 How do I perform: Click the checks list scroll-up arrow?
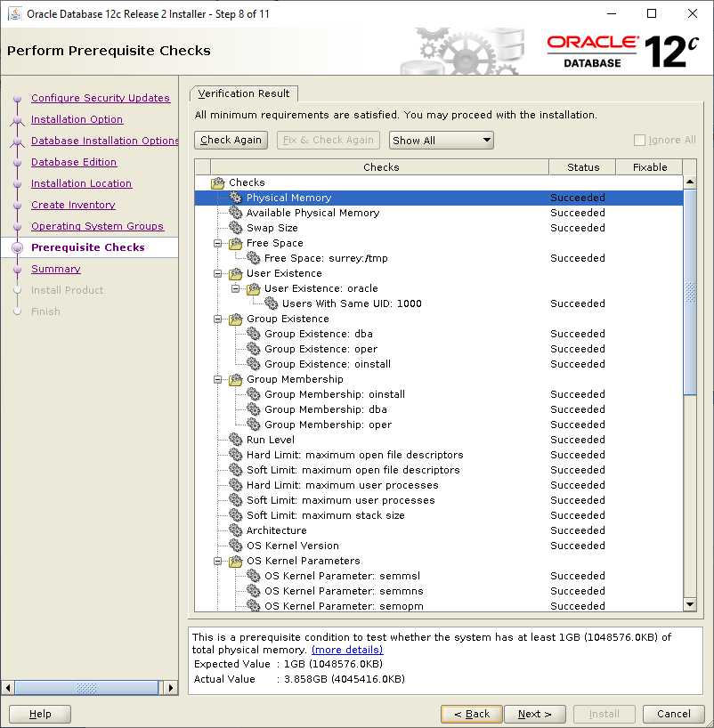tap(690, 182)
